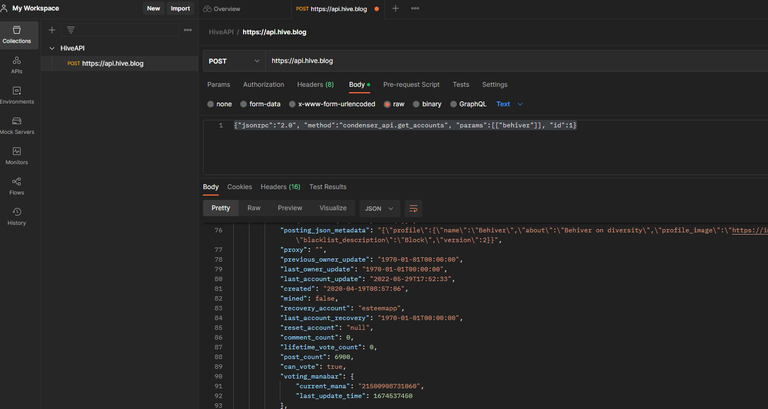Select the binary body type
Image resolution: width=768 pixels, height=409 pixels.
427,104
